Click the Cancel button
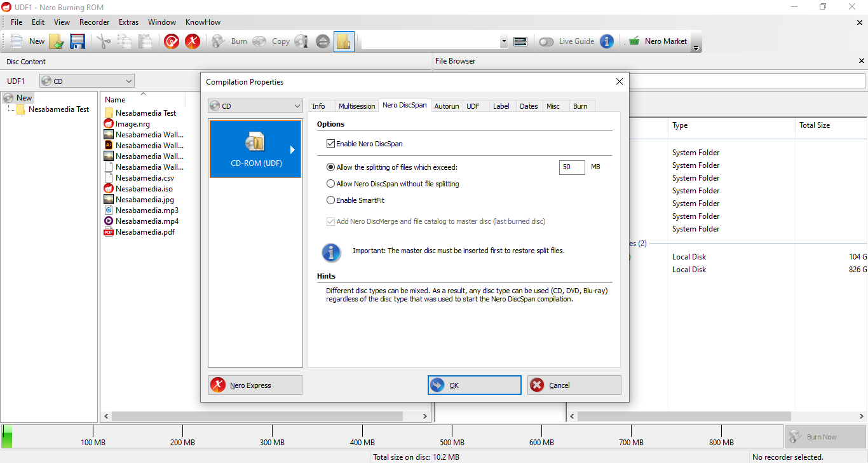Viewport: 868px width, 463px height. pos(574,385)
